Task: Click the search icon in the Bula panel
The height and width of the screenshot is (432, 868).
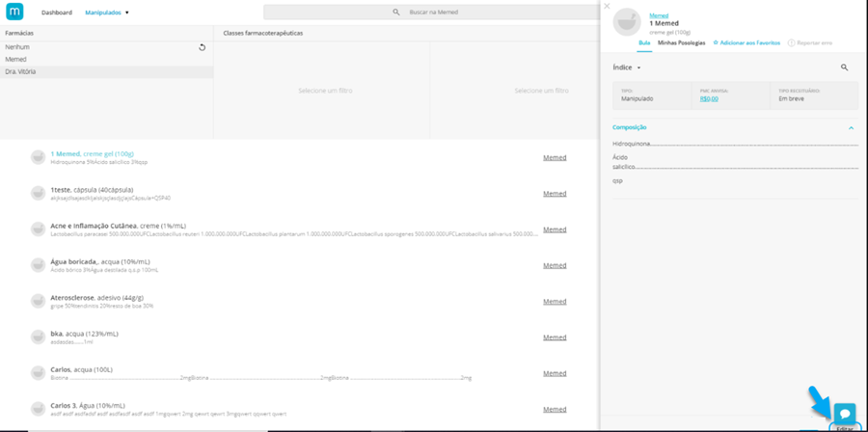Action: click(x=844, y=67)
